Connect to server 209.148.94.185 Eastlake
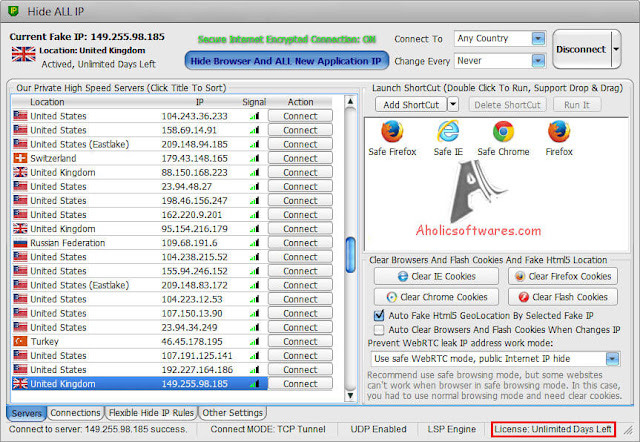 click(300, 144)
